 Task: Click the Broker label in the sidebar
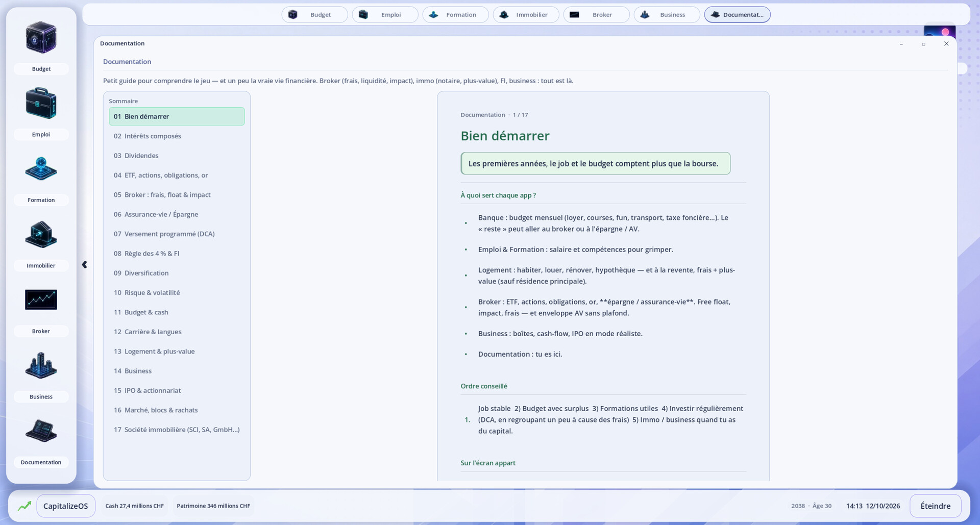click(41, 331)
